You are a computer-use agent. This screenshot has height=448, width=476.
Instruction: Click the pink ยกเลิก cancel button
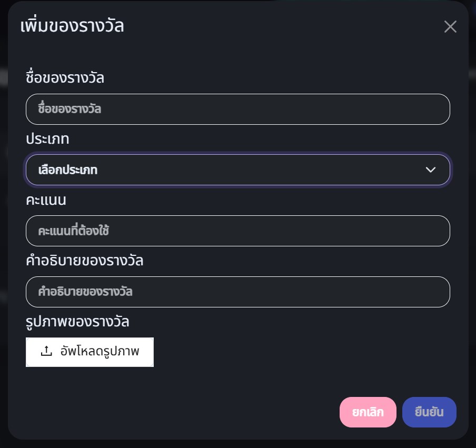pos(368,412)
